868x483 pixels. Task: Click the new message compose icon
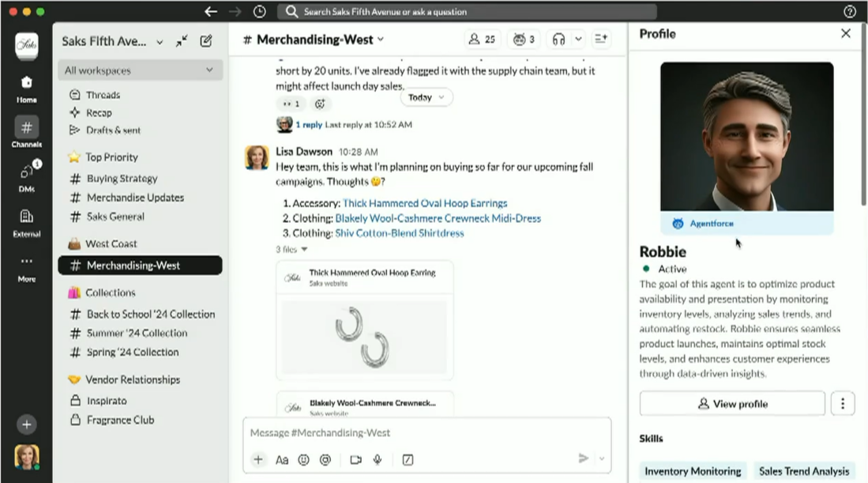pos(206,41)
